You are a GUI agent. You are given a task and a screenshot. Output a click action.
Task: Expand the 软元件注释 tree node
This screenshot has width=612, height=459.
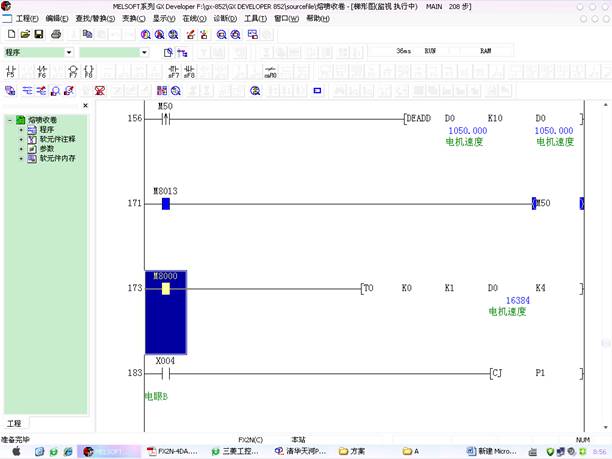20,139
